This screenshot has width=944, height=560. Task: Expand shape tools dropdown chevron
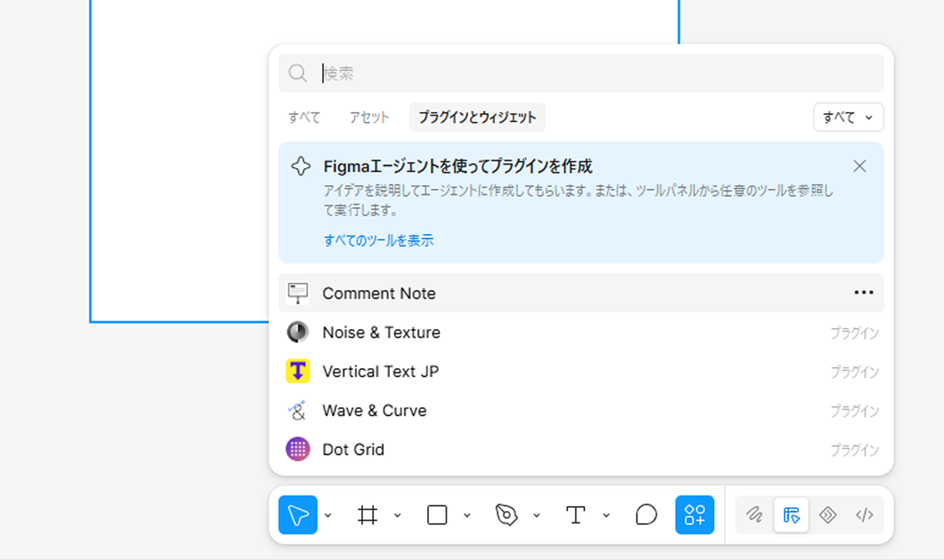[467, 515]
